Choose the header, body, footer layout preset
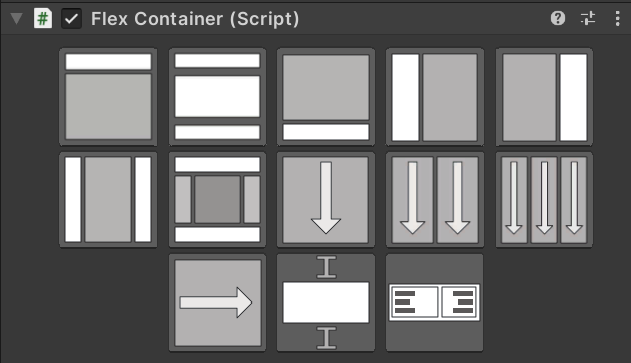 (x=217, y=97)
